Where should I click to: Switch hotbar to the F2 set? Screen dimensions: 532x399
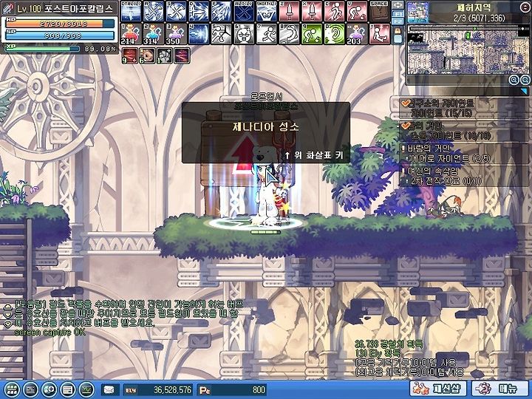click(x=398, y=21)
